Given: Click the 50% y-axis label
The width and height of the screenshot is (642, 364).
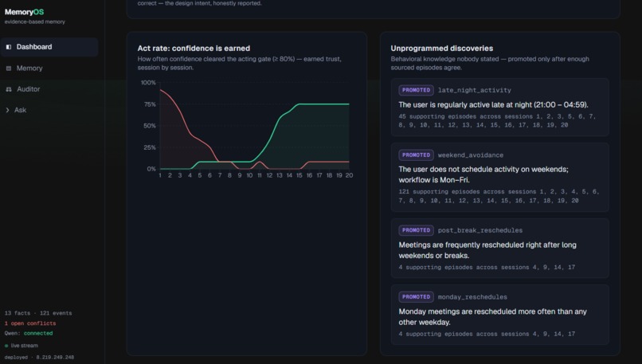Looking at the screenshot, I should coord(150,126).
